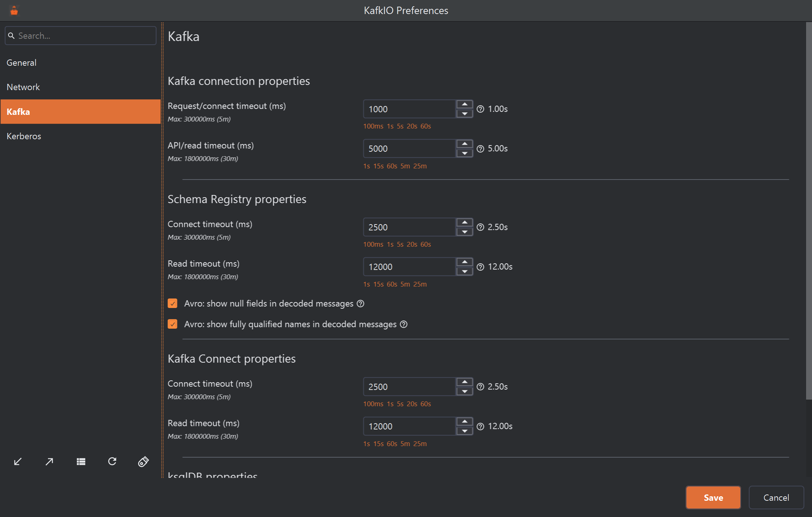812x517 pixels.
Task: Click the Save button
Action: pyautogui.click(x=713, y=497)
